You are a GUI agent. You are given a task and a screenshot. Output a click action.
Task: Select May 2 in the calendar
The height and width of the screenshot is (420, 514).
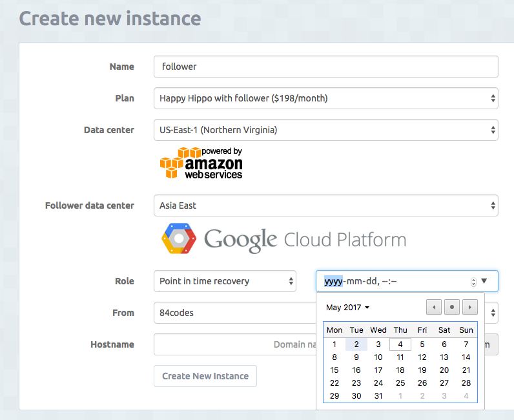click(x=356, y=344)
